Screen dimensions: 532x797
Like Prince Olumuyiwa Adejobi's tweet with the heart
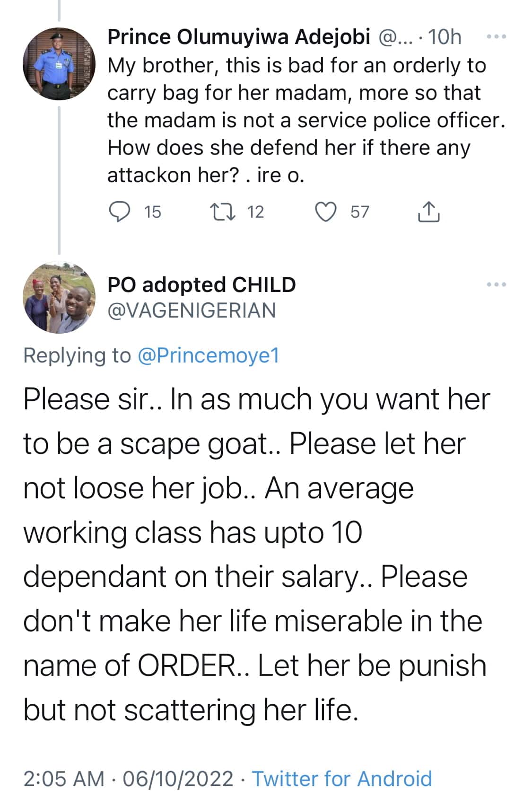click(326, 212)
